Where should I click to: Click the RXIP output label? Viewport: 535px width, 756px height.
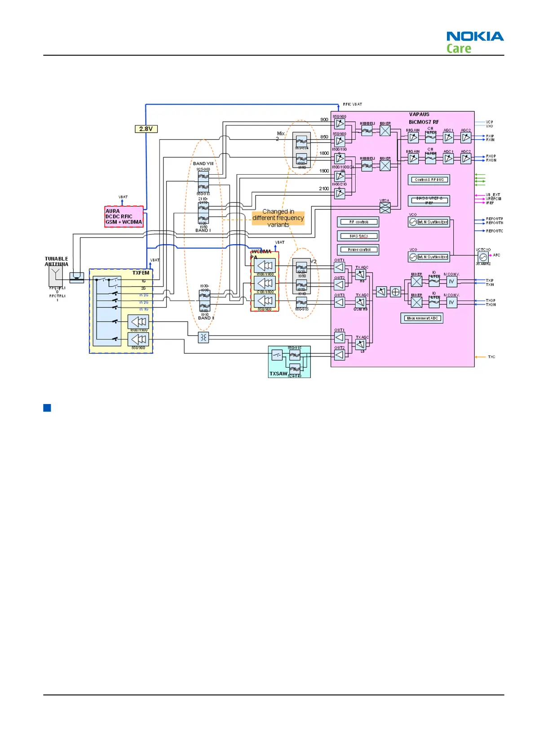[x=490, y=136]
